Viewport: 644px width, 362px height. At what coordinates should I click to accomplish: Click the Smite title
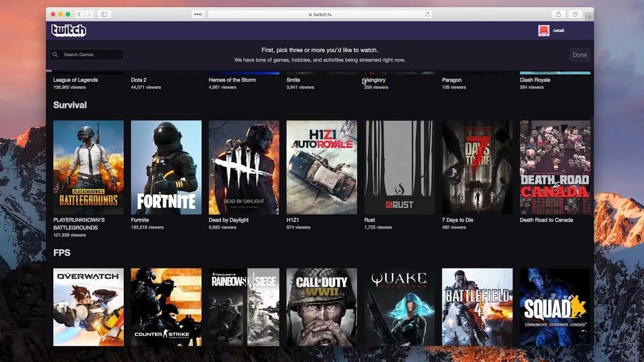[x=293, y=80]
